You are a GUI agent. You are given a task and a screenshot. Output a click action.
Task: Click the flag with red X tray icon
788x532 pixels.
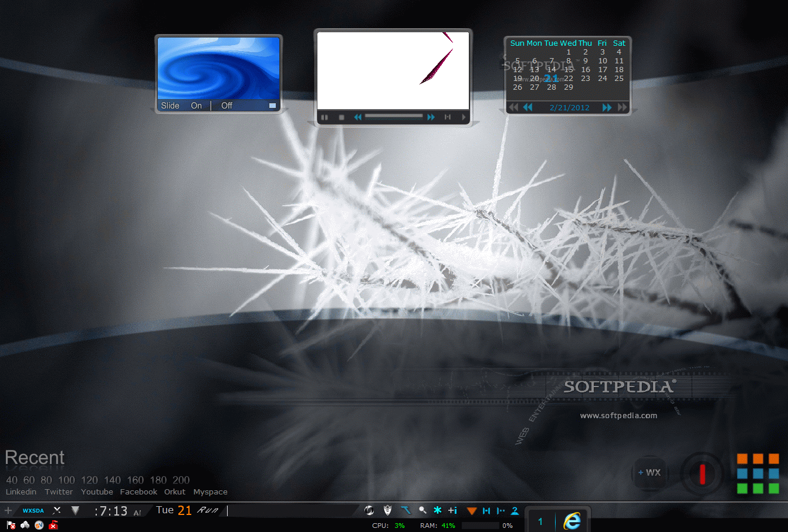pos(11,525)
